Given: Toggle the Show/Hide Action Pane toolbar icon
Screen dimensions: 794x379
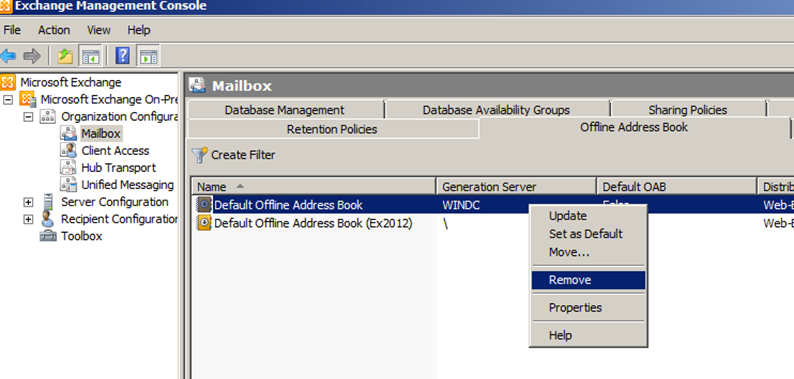Looking at the screenshot, I should coord(148,56).
